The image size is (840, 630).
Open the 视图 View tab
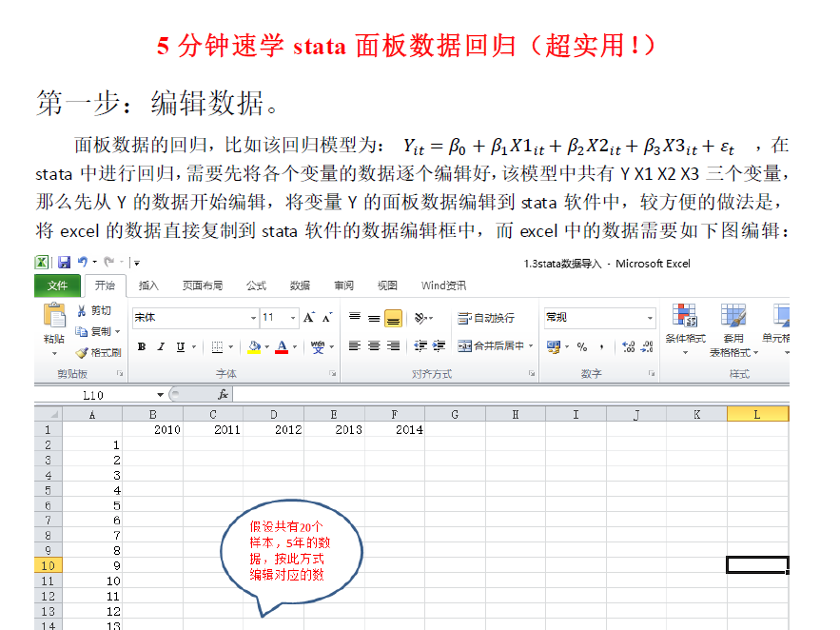tap(387, 285)
